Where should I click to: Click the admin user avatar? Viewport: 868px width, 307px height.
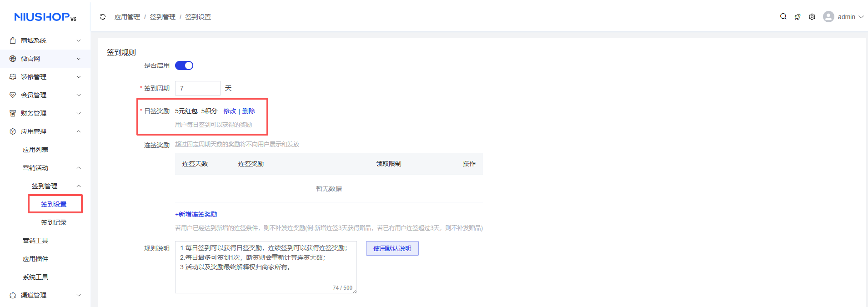pyautogui.click(x=828, y=17)
